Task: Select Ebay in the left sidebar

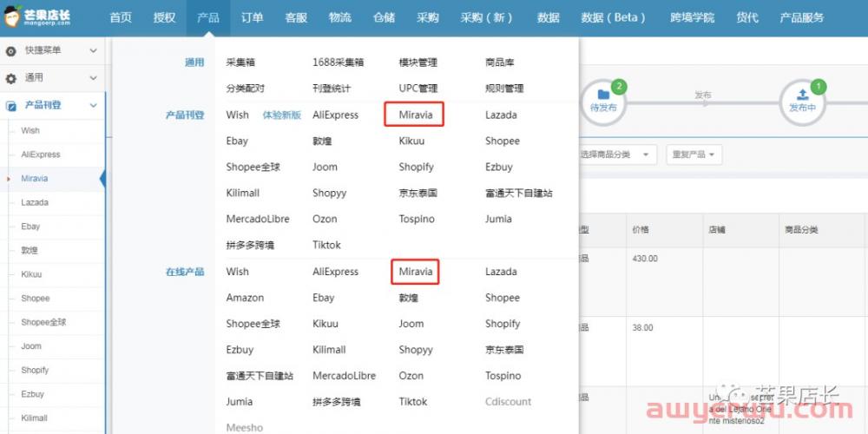Action: (x=30, y=227)
